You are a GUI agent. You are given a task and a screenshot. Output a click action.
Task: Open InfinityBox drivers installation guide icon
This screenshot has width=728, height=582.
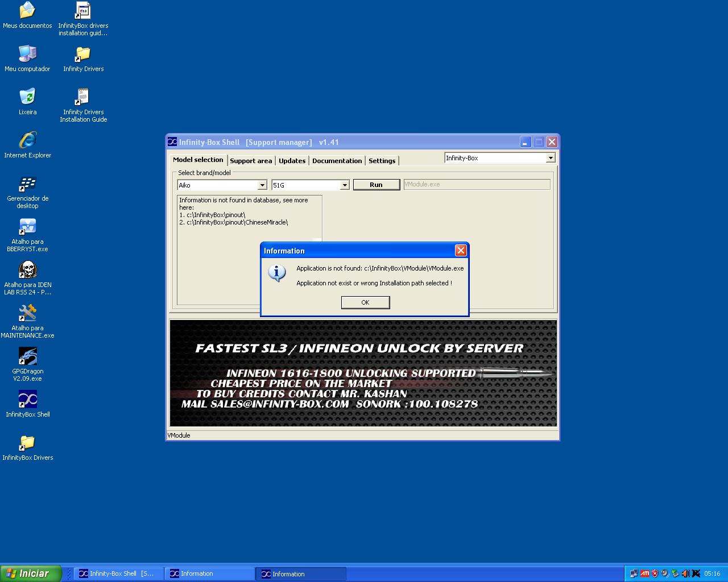click(x=83, y=19)
